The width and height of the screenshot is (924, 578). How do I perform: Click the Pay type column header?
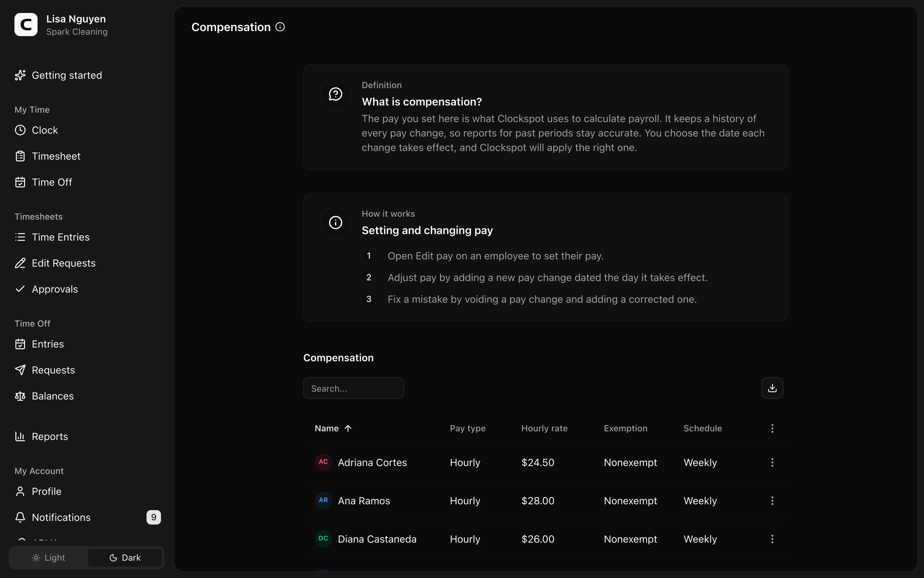pyautogui.click(x=468, y=428)
